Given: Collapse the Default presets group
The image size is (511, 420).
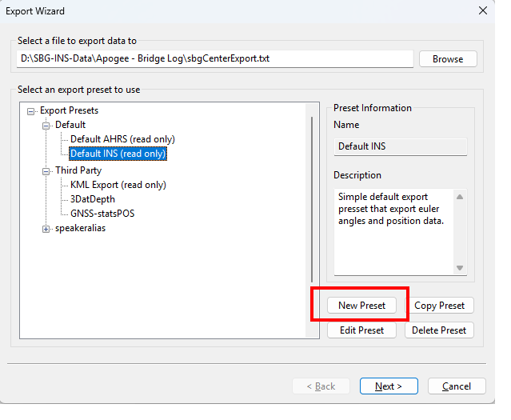Looking at the screenshot, I should tap(46, 126).
